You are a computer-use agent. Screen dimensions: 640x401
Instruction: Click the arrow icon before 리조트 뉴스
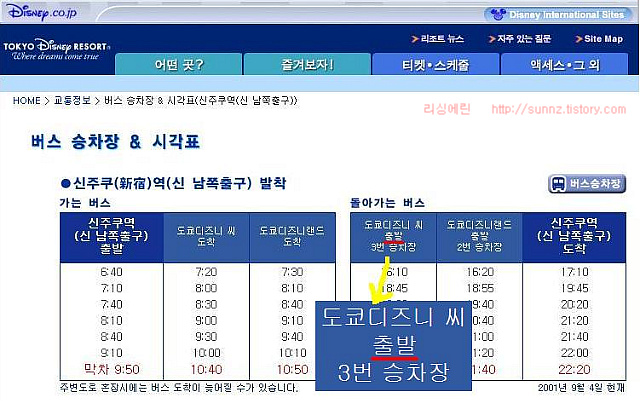pyautogui.click(x=415, y=39)
